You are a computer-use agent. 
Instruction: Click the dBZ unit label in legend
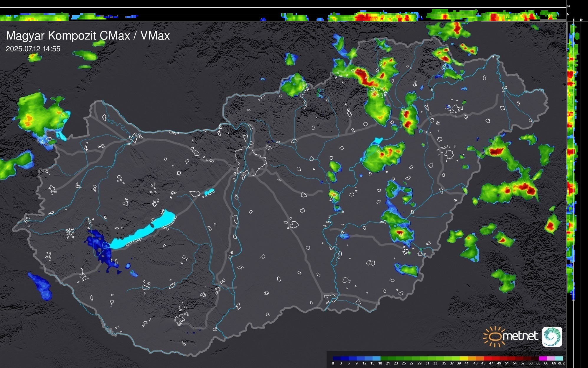(561, 363)
